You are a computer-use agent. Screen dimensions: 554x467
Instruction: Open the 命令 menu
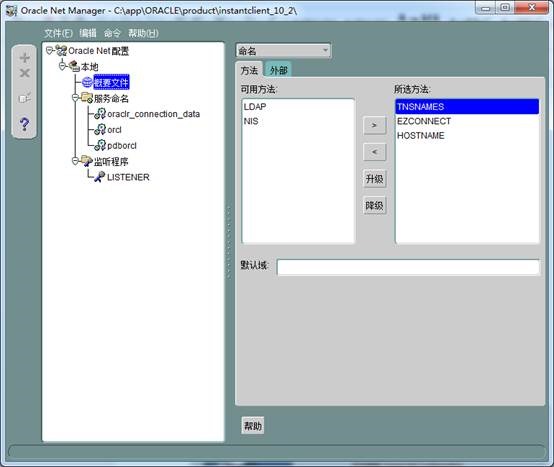[x=112, y=33]
